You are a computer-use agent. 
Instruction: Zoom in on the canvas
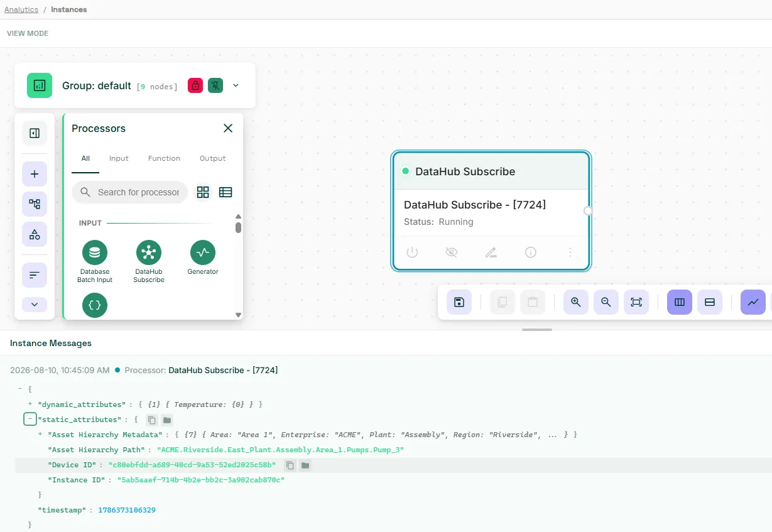point(576,302)
